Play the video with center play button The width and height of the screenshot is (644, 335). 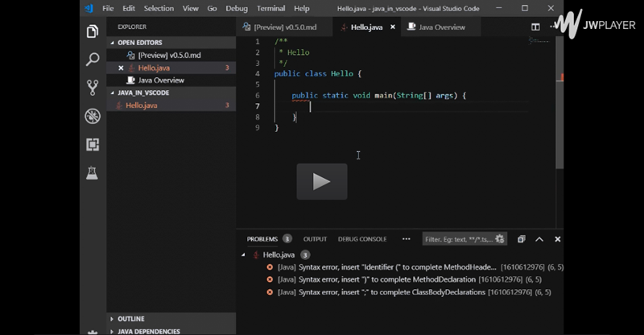321,181
